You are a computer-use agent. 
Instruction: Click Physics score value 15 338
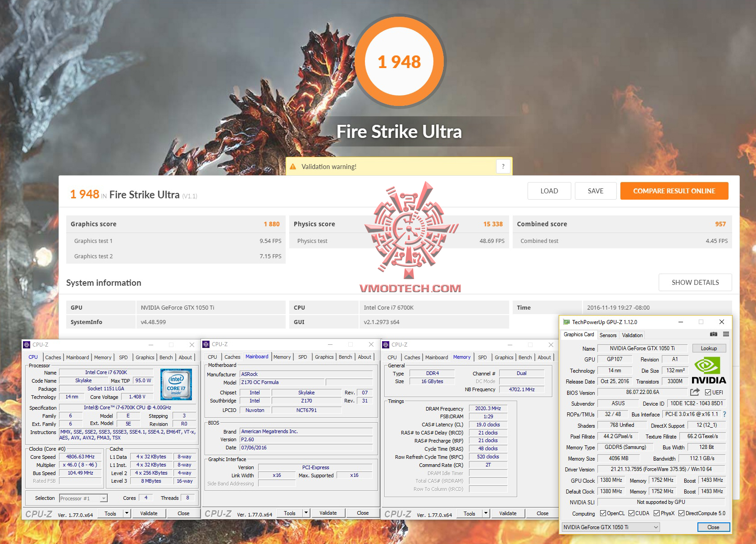click(493, 224)
